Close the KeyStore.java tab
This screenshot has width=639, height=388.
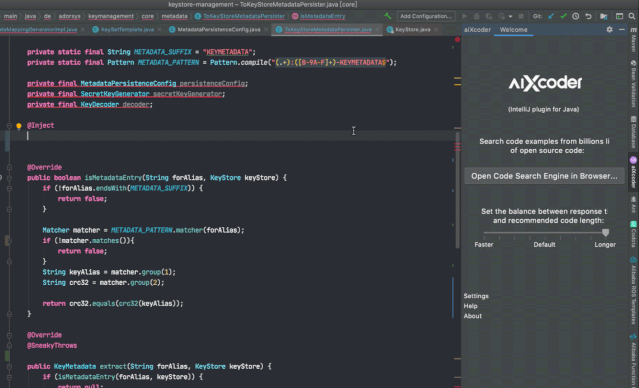pyautogui.click(x=436, y=30)
